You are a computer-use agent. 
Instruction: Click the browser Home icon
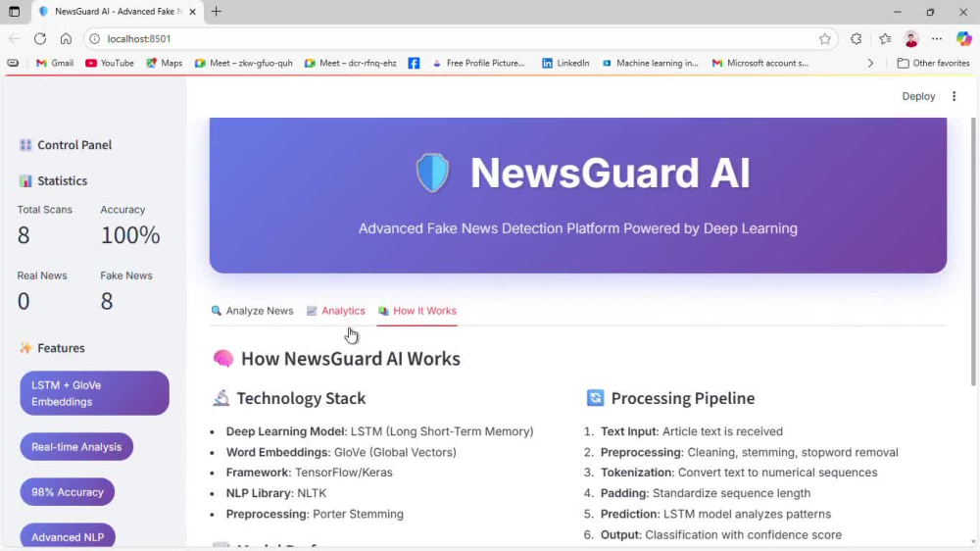pyautogui.click(x=66, y=39)
